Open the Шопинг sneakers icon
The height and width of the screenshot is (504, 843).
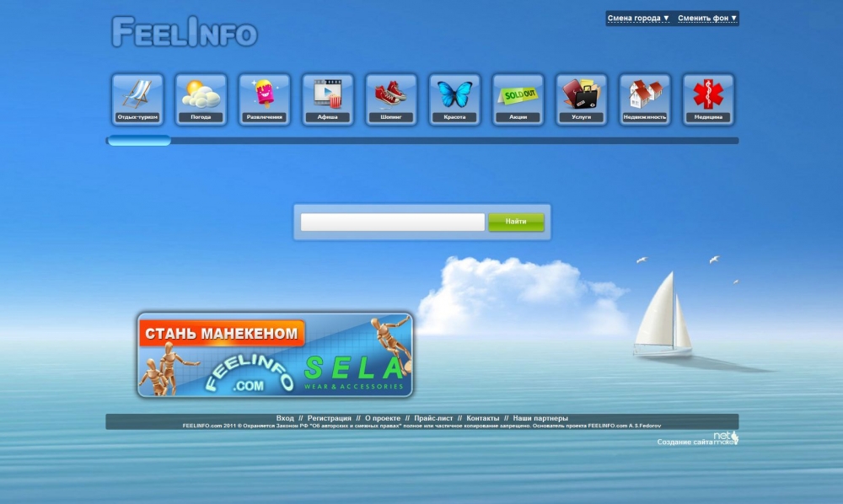point(391,99)
